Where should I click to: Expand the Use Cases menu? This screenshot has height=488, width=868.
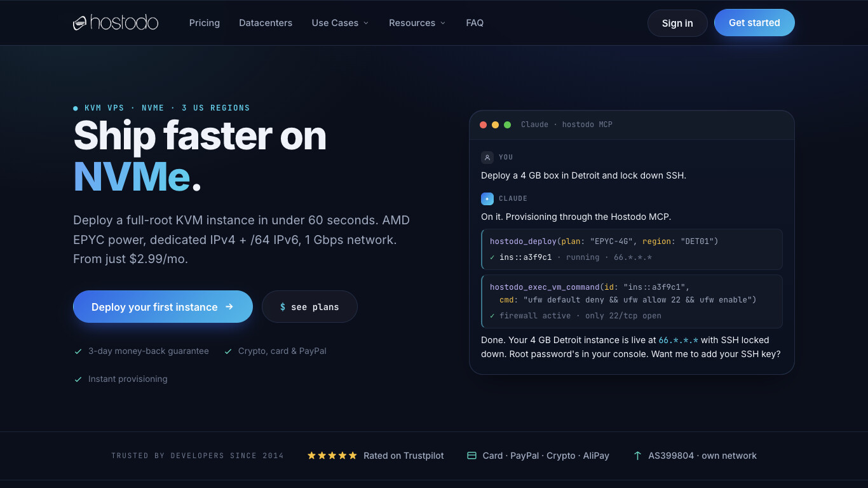tap(340, 23)
